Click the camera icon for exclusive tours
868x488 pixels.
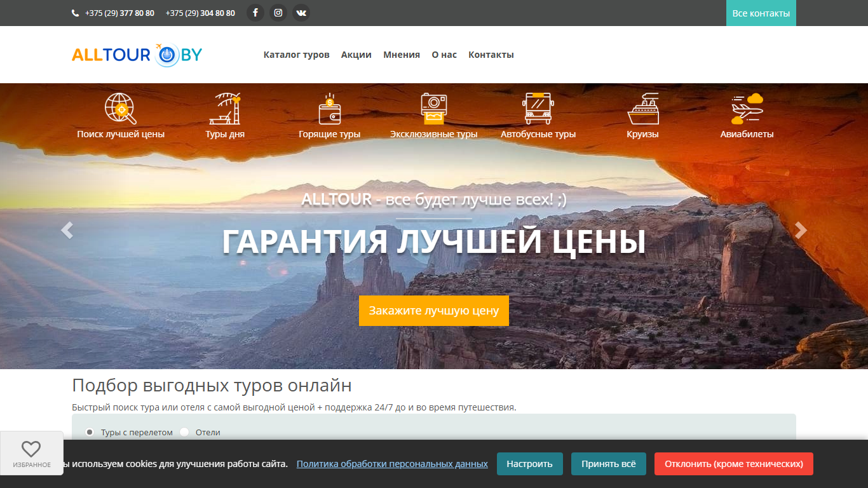[x=434, y=109]
